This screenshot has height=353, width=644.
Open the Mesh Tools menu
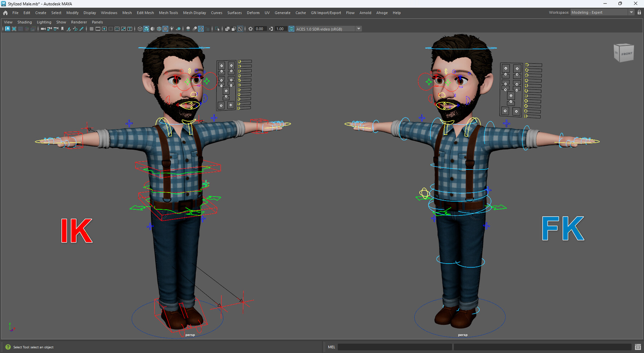point(168,13)
